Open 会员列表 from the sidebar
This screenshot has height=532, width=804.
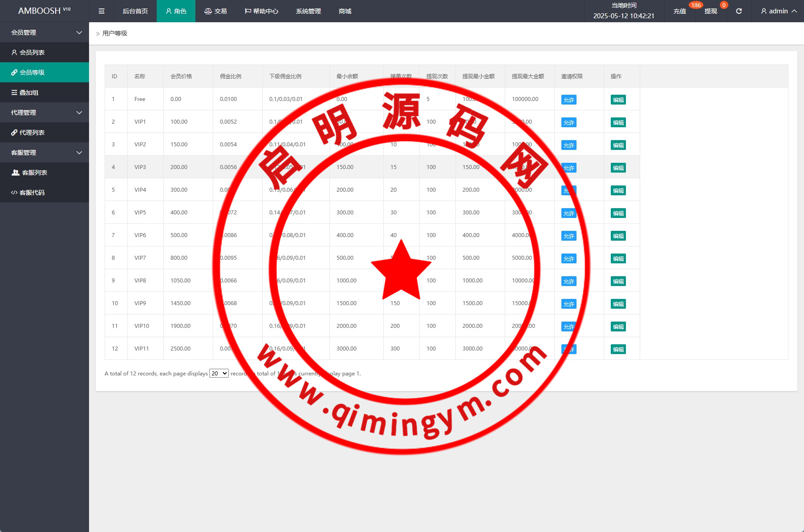pos(32,52)
